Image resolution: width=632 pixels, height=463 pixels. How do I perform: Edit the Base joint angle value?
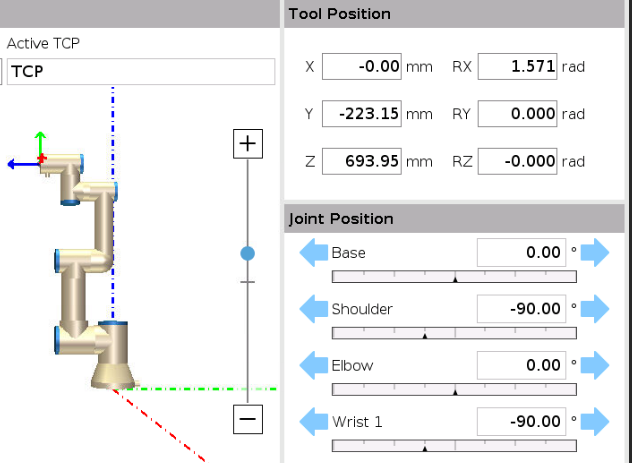pyautogui.click(x=521, y=253)
